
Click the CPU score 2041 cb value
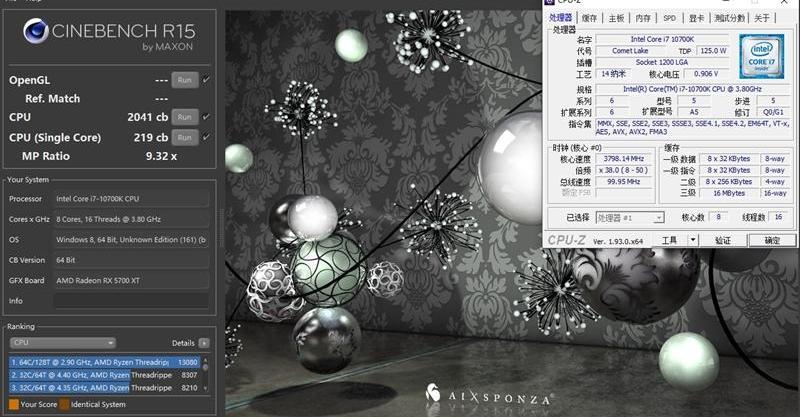coord(147,117)
